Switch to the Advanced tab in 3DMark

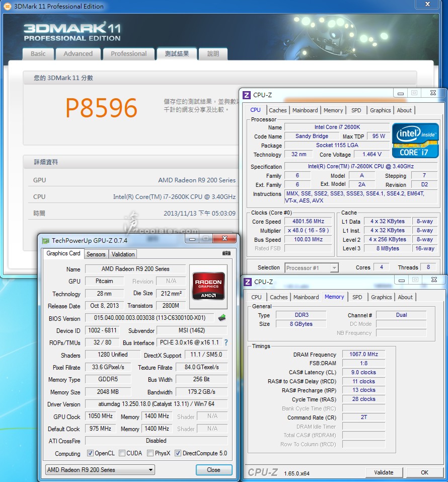[x=78, y=54]
